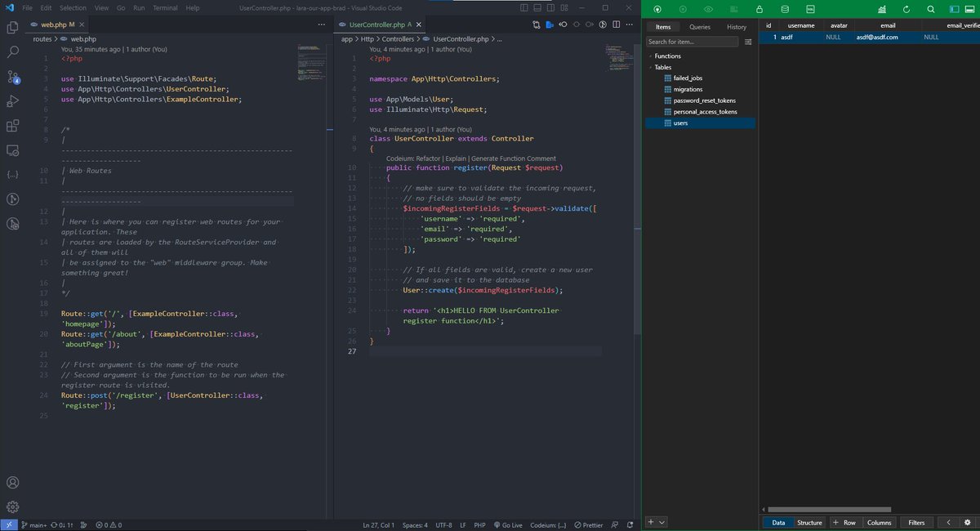Open the database icon in the green toolbar

pos(785,9)
